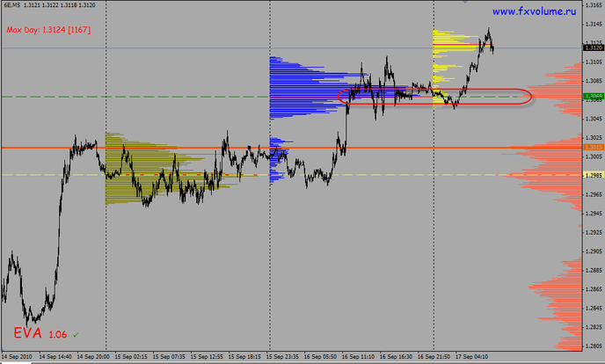Click price axis value 1.3045
This screenshot has height=364, width=605.
pos(594,119)
